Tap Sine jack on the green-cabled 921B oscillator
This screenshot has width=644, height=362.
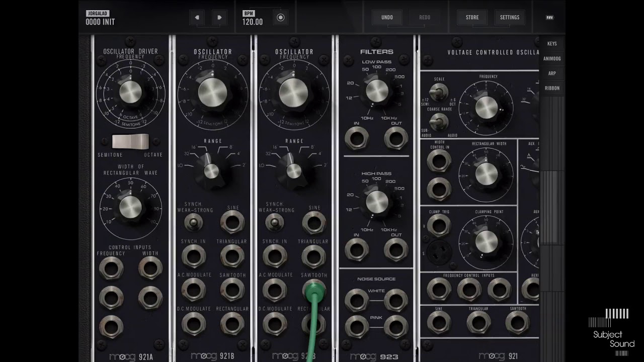pos(314,222)
